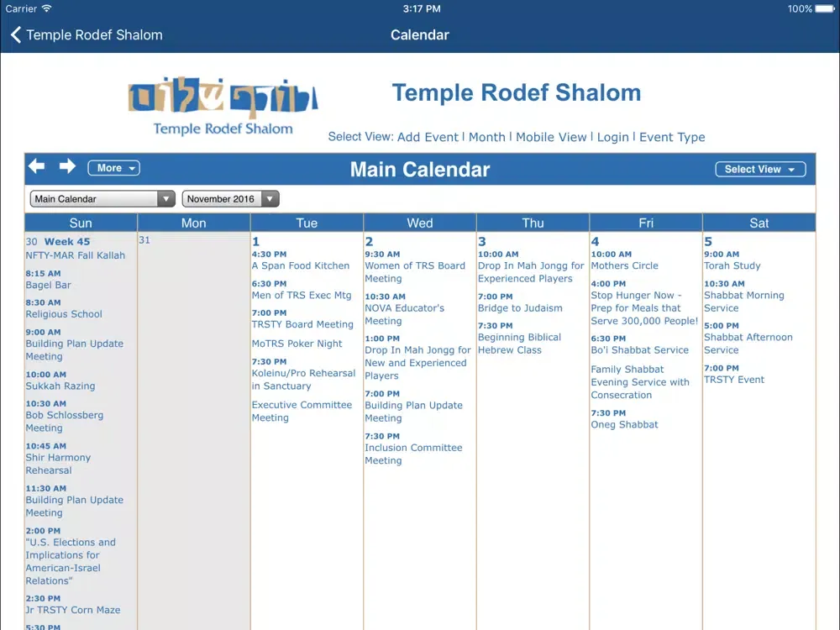Open the A Span Food Kitchen event
Viewport: 840px width, 630px height.
tap(301, 265)
